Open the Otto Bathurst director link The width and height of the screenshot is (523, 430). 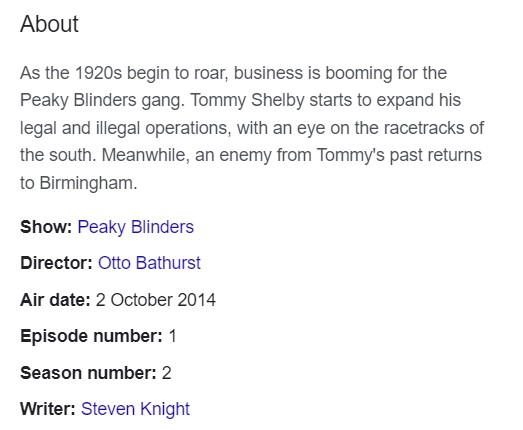point(149,263)
